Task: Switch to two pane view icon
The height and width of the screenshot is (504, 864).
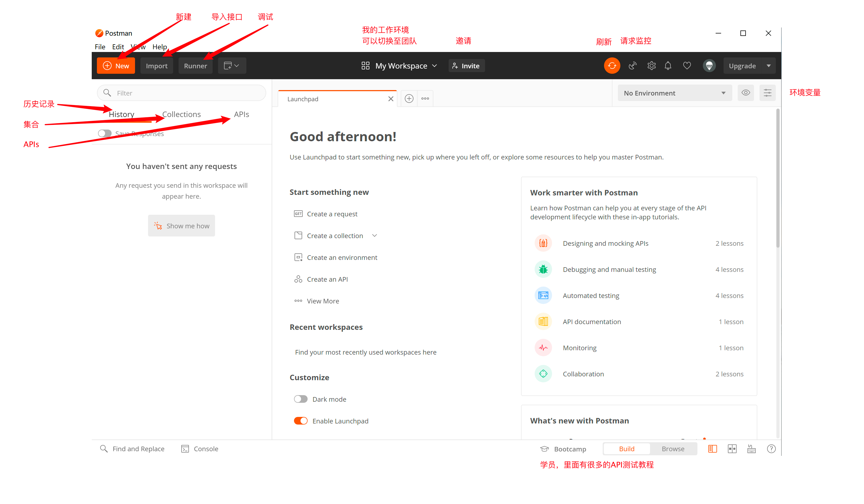Action: 732,449
